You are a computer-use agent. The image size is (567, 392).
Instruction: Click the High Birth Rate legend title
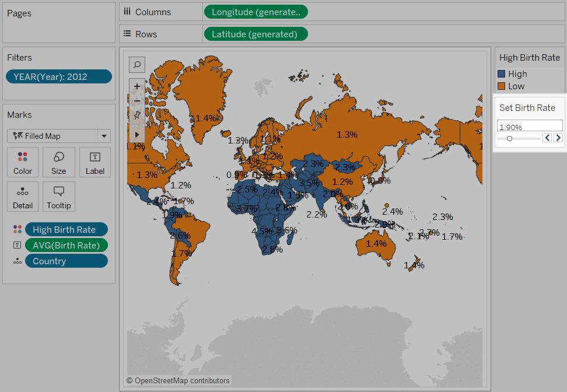pyautogui.click(x=530, y=58)
